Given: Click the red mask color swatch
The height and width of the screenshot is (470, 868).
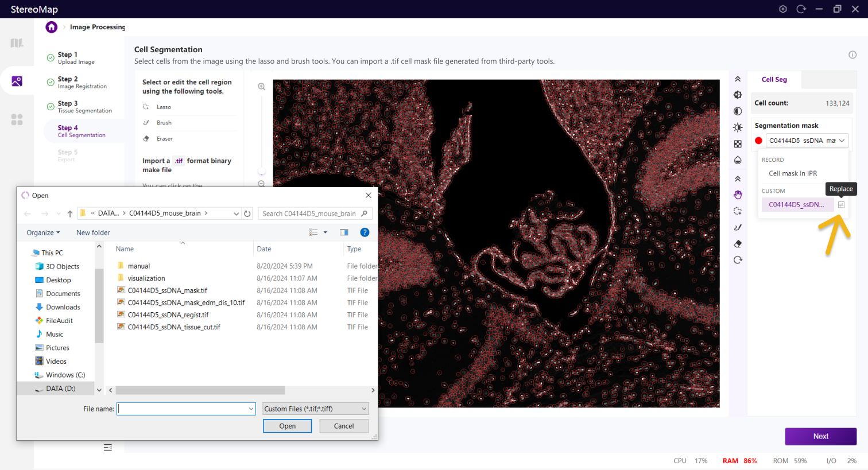Looking at the screenshot, I should 758,141.
